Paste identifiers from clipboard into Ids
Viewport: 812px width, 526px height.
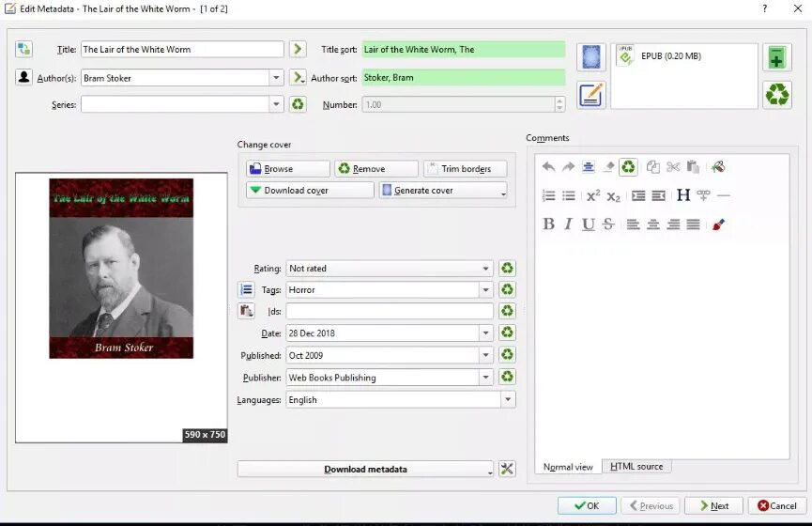247,310
